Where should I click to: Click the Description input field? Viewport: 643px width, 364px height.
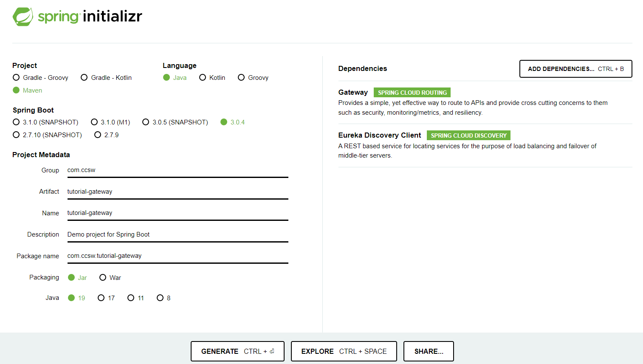(x=178, y=234)
